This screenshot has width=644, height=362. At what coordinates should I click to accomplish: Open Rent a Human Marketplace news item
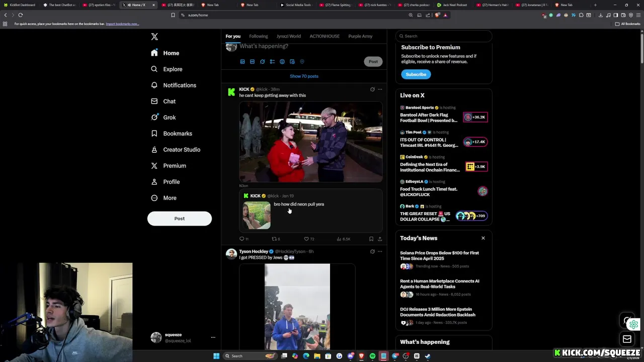(444, 288)
